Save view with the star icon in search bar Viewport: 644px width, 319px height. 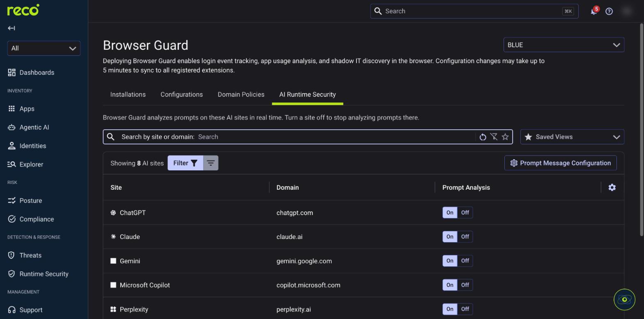click(505, 137)
